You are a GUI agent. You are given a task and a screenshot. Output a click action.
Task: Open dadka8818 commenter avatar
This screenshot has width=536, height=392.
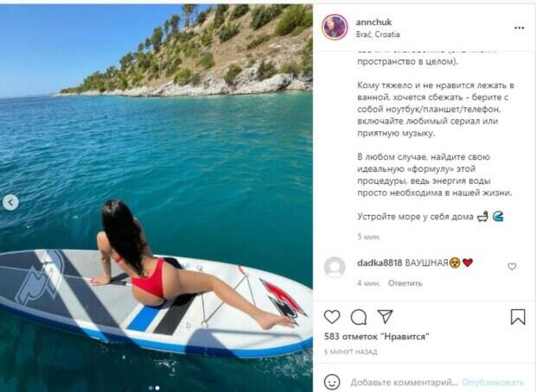[x=335, y=267]
